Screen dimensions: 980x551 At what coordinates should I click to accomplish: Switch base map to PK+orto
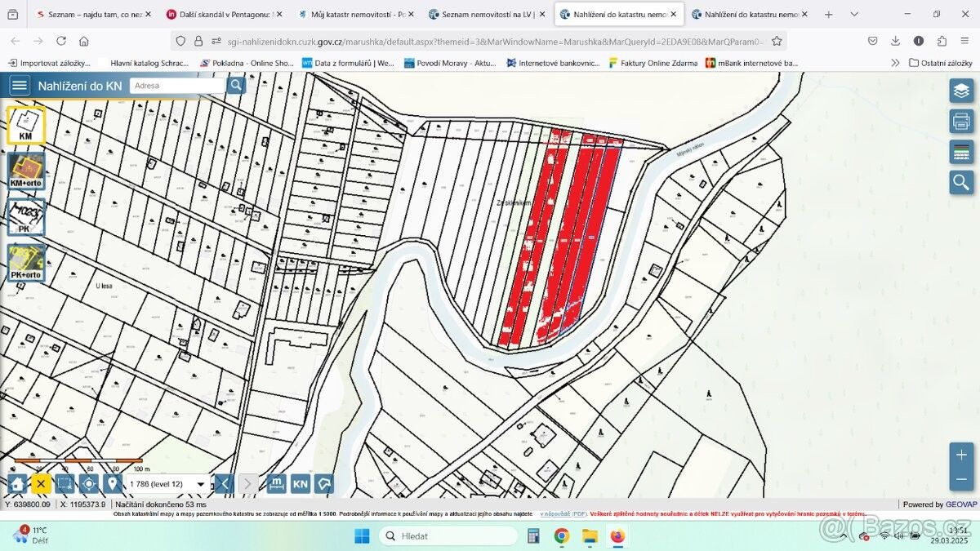26,263
